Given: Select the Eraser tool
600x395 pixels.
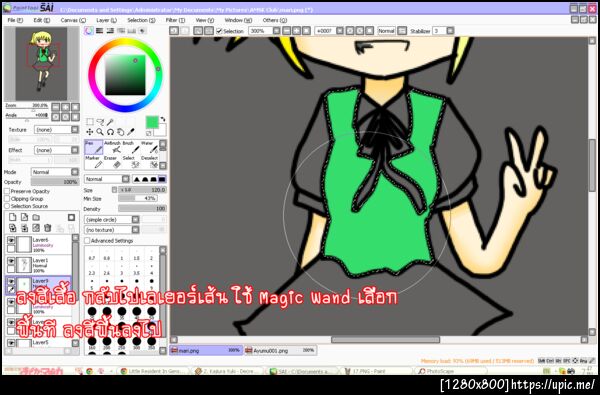Looking at the screenshot, I should coord(112,162).
